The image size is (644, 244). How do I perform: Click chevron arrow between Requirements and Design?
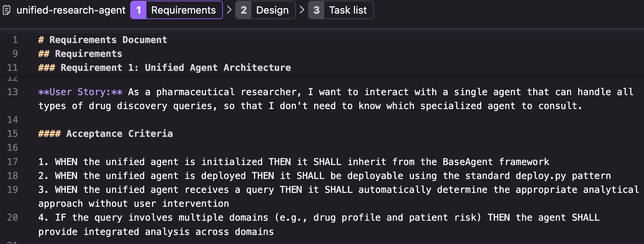pos(229,10)
